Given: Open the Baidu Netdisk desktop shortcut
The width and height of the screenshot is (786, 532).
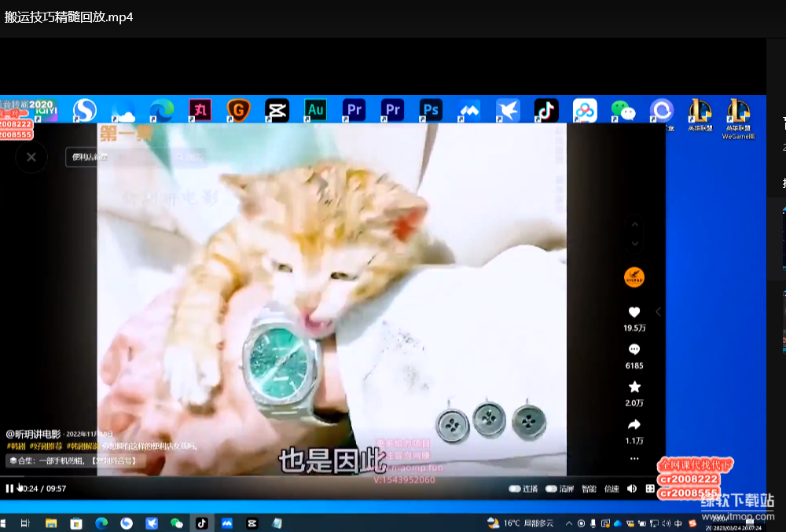Looking at the screenshot, I should click(x=585, y=110).
